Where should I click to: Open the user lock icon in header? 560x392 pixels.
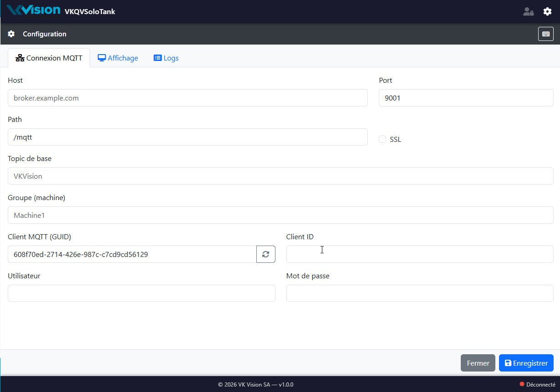(528, 12)
